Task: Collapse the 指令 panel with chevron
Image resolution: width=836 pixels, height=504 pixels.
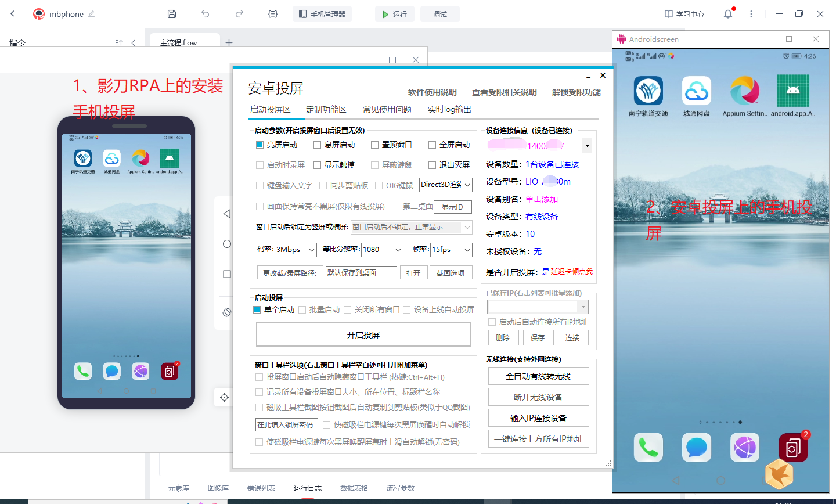Action: coord(134,42)
